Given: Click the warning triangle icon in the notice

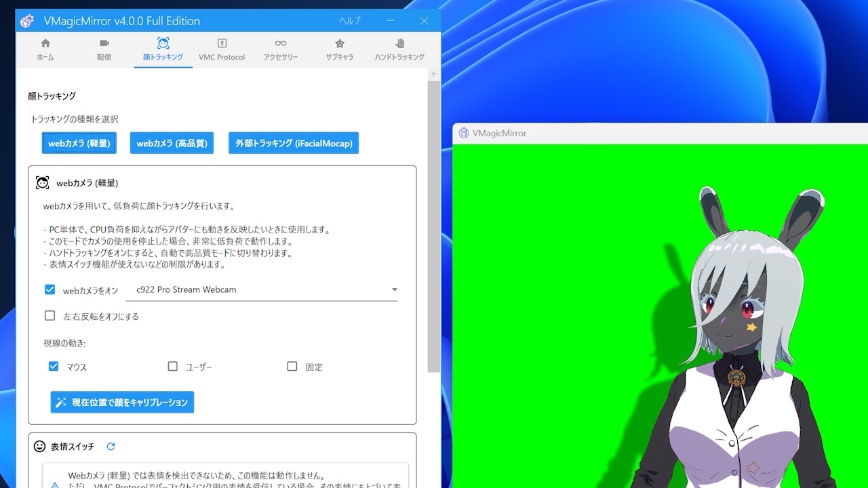Looking at the screenshot, I should (x=56, y=485).
